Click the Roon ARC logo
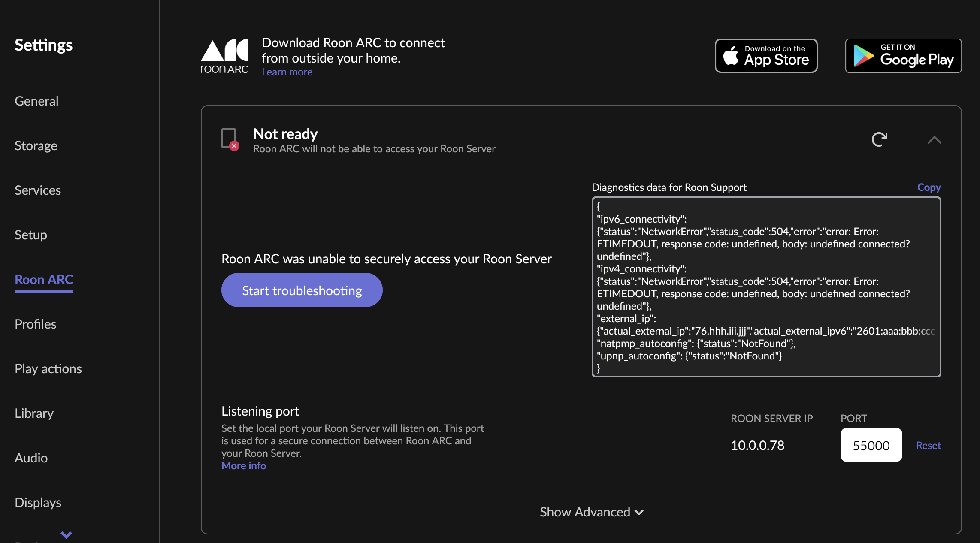The image size is (980, 543). point(224,56)
